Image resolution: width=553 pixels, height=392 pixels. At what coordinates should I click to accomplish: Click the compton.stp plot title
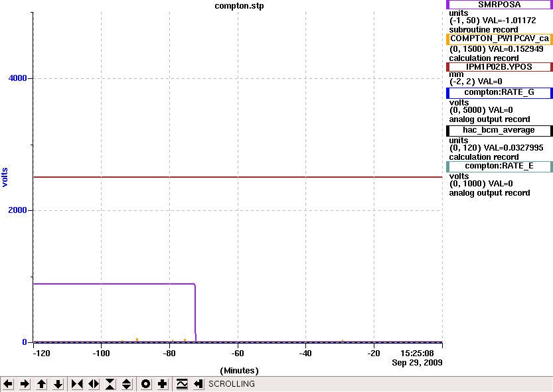coord(239,6)
